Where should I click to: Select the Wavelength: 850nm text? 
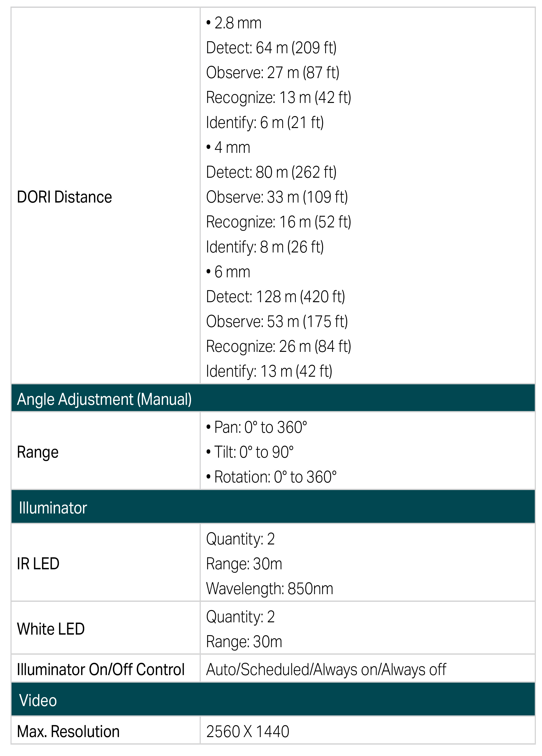click(x=270, y=589)
